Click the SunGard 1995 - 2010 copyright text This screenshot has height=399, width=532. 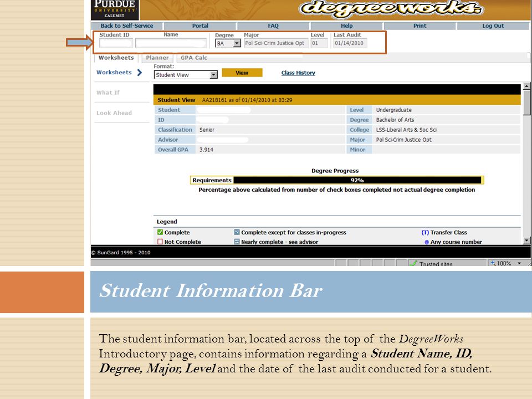tap(121, 253)
